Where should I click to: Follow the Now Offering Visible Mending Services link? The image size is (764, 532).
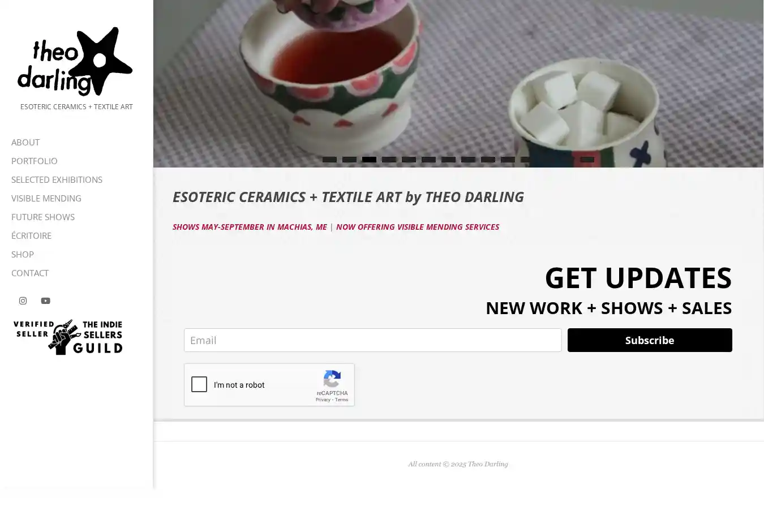pyautogui.click(x=418, y=227)
